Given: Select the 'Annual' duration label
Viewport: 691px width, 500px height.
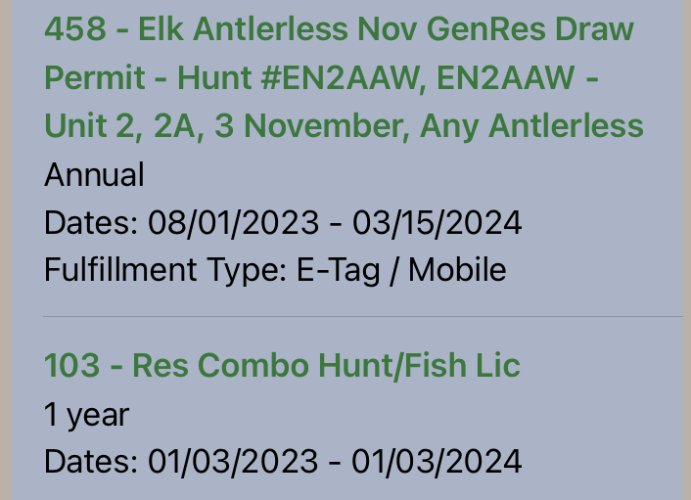Looking at the screenshot, I should tap(94, 174).
